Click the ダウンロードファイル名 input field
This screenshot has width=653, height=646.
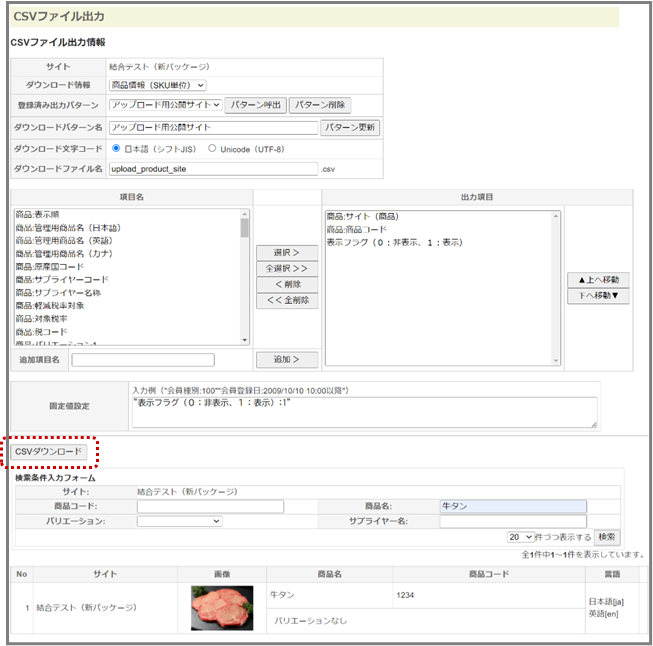click(212, 169)
